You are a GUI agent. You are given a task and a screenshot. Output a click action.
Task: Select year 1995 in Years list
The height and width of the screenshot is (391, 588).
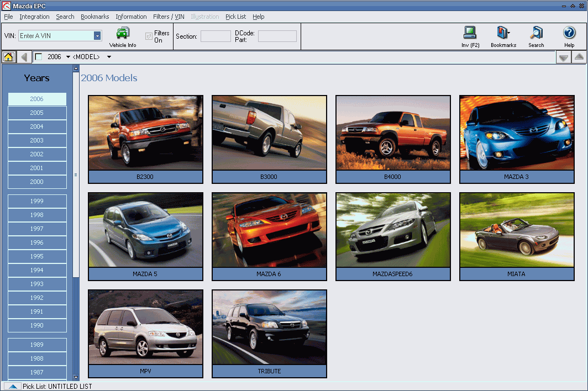pos(36,256)
